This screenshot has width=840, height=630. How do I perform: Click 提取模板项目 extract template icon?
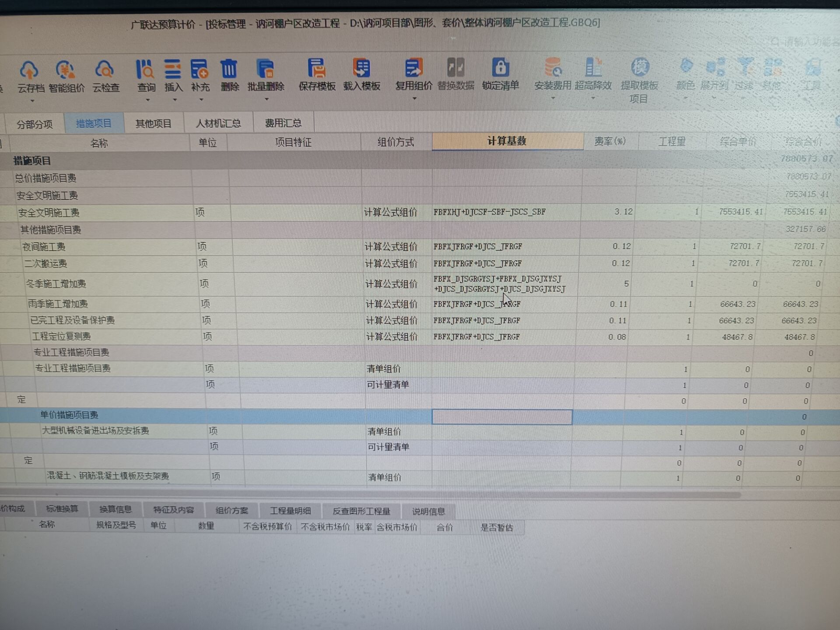coord(640,67)
